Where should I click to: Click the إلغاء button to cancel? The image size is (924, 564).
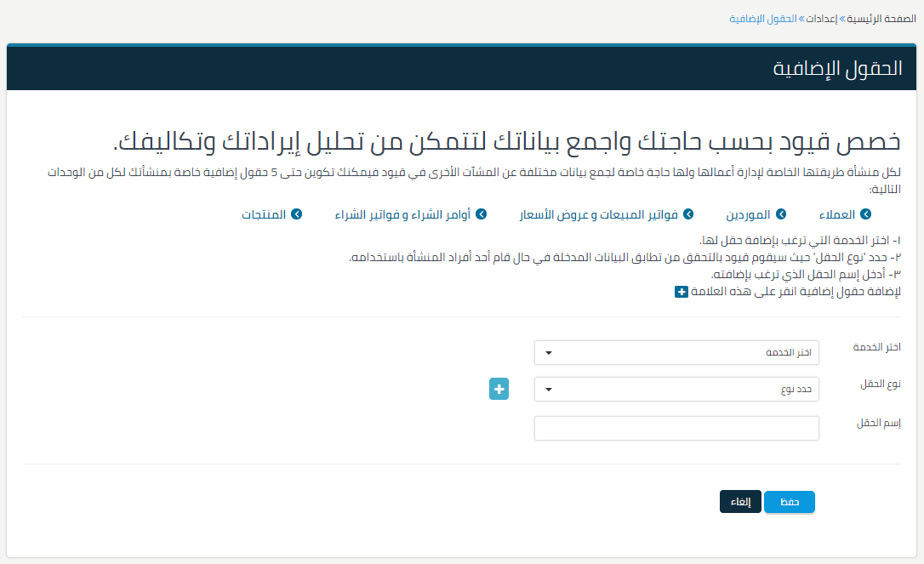[740, 502]
